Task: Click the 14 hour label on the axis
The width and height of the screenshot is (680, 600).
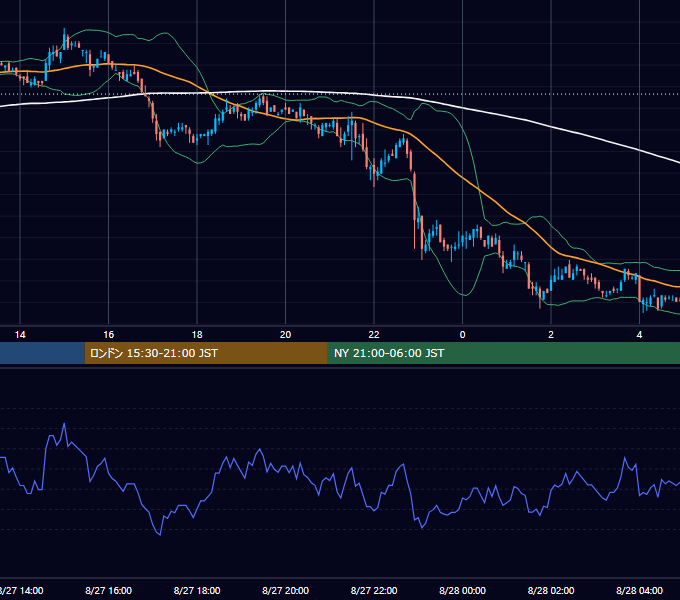Action: (20, 335)
